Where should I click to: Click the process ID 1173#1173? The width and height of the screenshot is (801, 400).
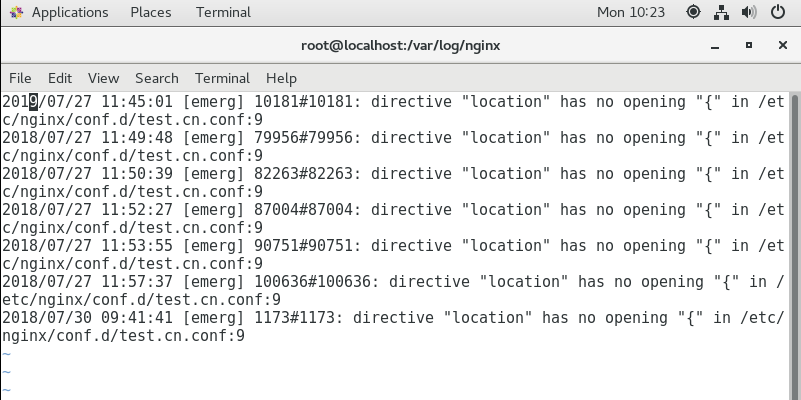295,318
